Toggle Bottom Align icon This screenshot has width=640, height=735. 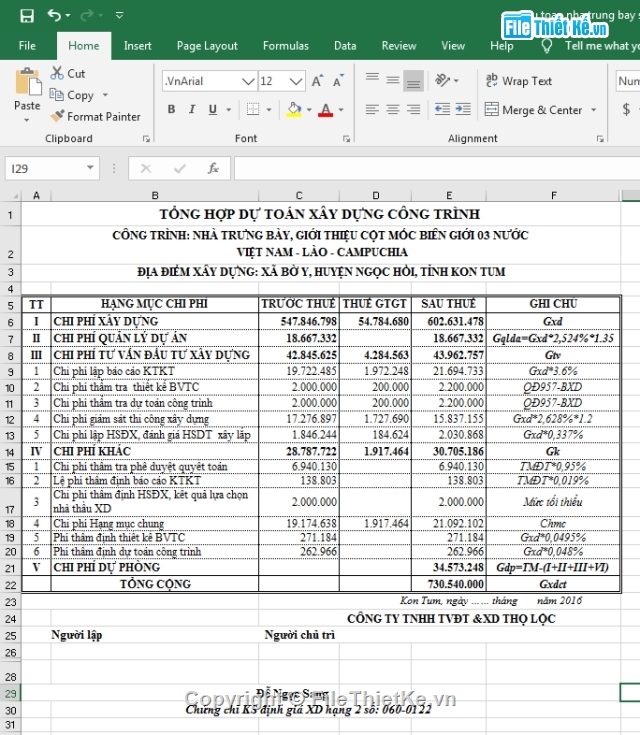pyautogui.click(x=414, y=81)
